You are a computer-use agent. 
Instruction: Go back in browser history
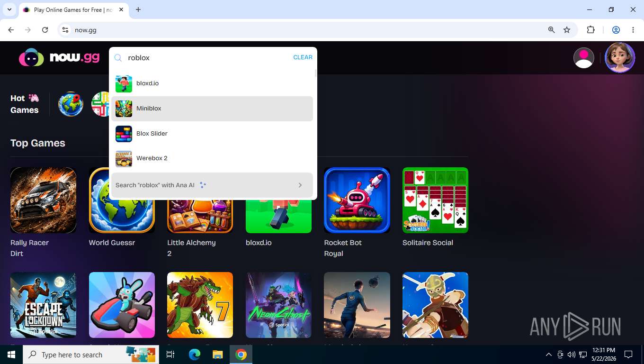(11, 30)
